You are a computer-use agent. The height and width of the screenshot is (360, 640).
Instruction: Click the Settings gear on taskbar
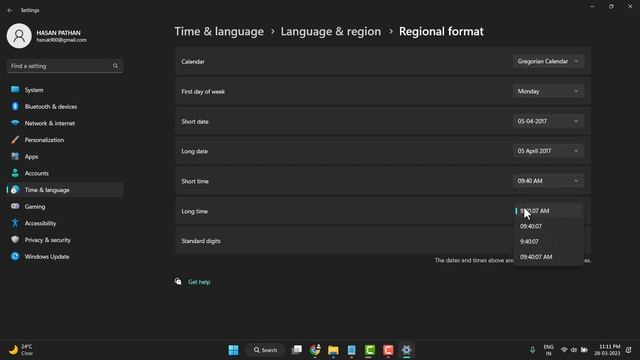(x=407, y=350)
